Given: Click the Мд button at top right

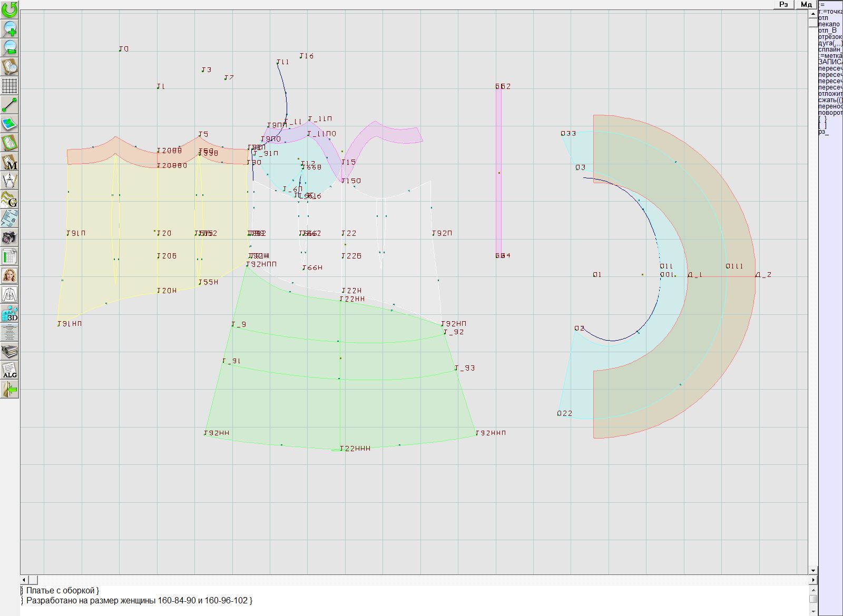Looking at the screenshot, I should click(806, 4).
